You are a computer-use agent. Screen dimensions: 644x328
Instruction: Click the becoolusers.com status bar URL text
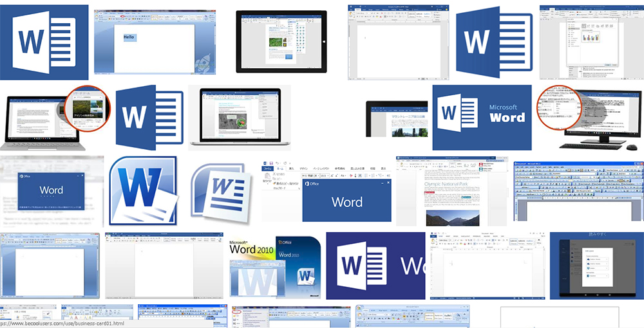tap(62, 323)
